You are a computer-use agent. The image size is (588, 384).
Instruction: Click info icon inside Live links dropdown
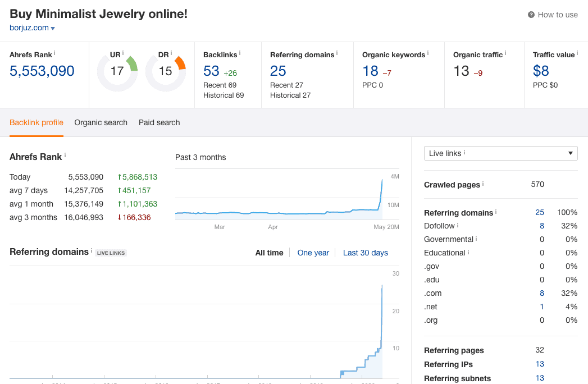464,152
